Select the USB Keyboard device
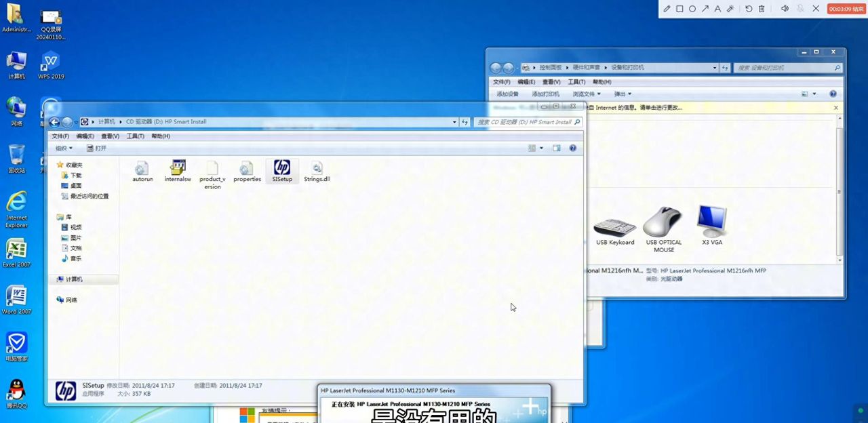The image size is (868, 423). point(615,230)
